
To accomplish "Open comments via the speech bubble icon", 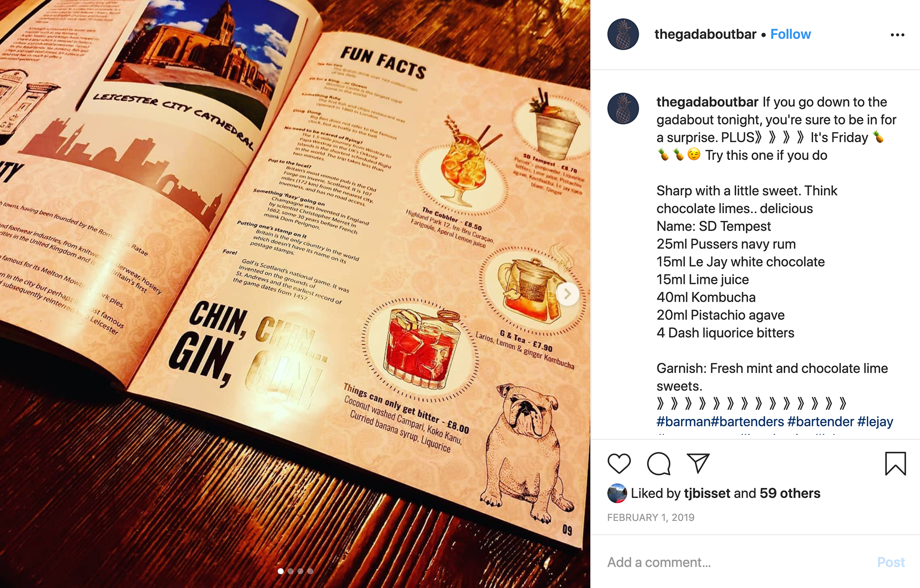I will click(658, 464).
